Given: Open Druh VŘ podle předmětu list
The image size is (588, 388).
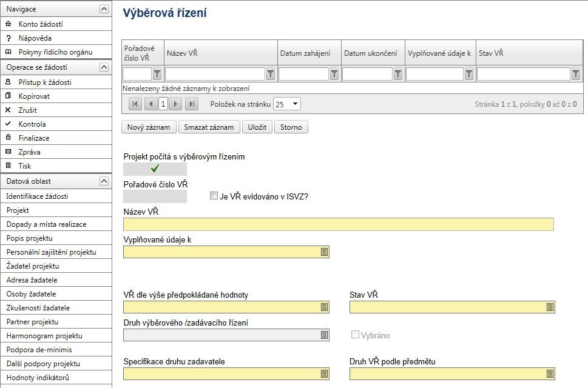Looking at the screenshot, I should pyautogui.click(x=550, y=374).
